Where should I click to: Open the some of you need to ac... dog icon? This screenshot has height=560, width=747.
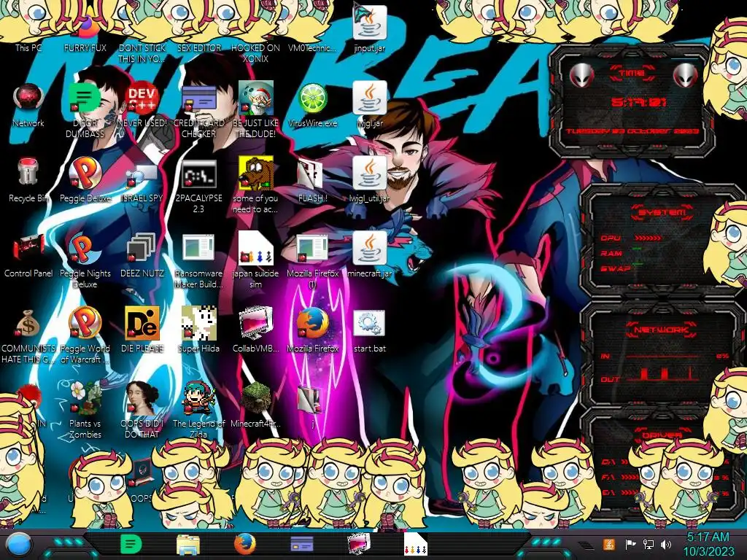point(255,186)
